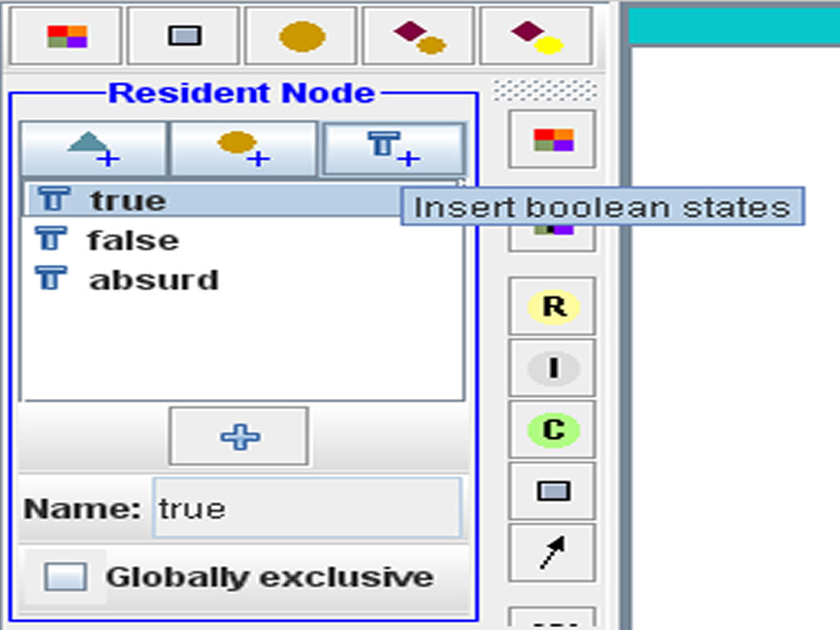The height and width of the screenshot is (630, 840).
Task: Click the maroon diamond with yellow circle icon
Action: point(536,36)
